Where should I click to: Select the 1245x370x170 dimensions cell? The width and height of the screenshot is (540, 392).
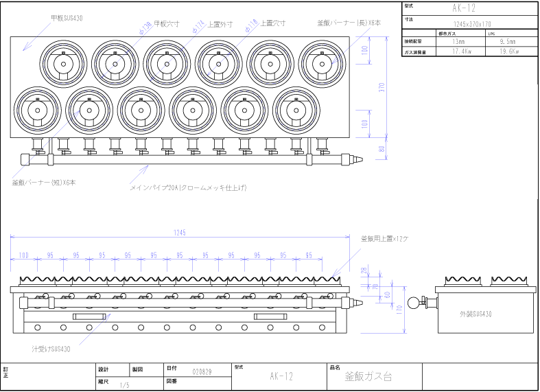(x=472, y=24)
